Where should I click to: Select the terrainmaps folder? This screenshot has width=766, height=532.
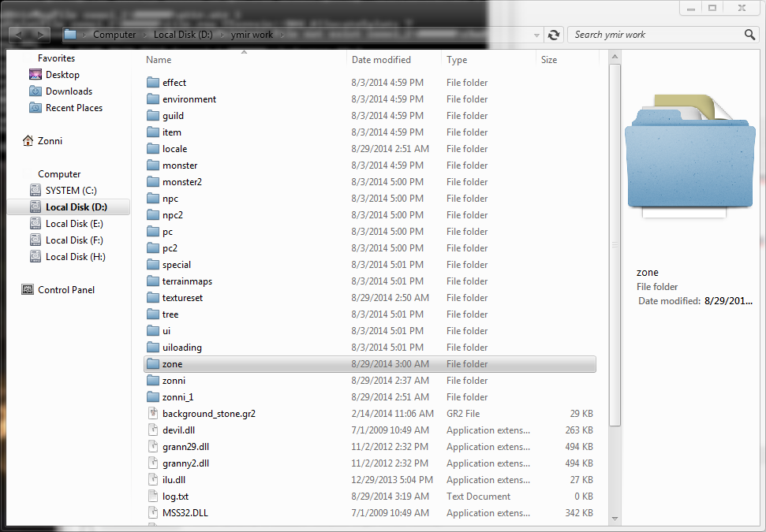pyautogui.click(x=187, y=281)
